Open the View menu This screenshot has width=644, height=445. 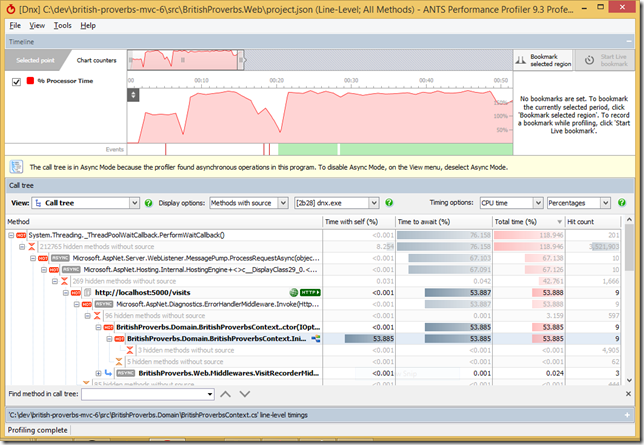pos(37,25)
